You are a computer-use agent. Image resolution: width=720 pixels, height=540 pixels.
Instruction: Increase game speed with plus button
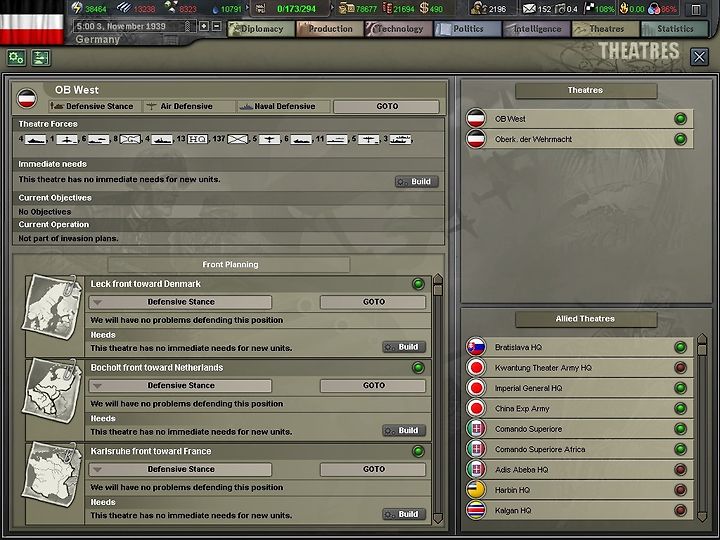[x=204, y=26]
